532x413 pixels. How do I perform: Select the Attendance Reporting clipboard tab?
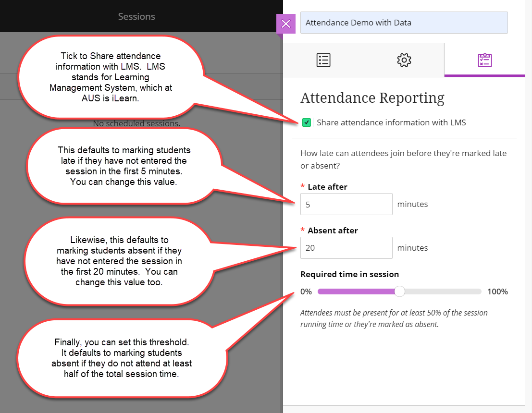pyautogui.click(x=484, y=60)
